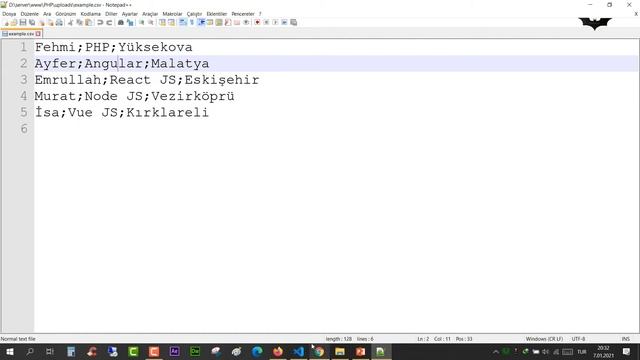
Task: Click the Paste toolbar icon
Action: (x=88, y=22)
